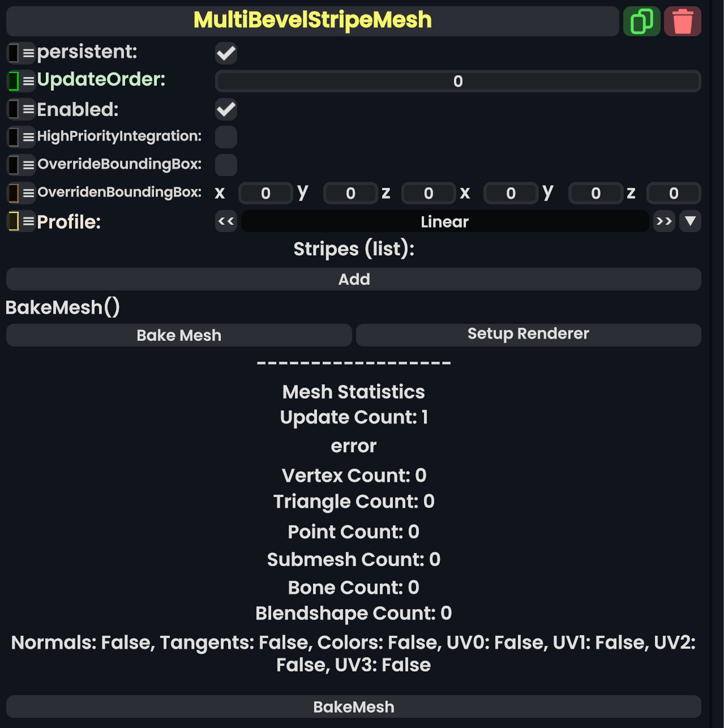Open the Profile dropdown triangle
The width and height of the screenshot is (724, 728).
point(690,221)
